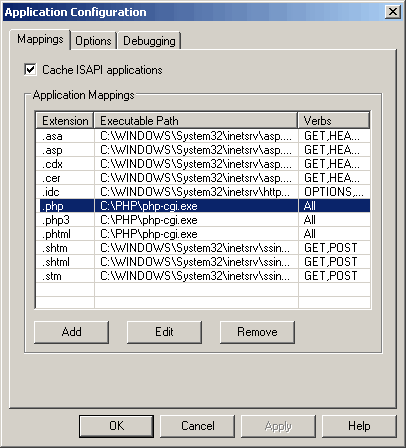Select the .idc mapping row
406x448 pixels.
pos(203,192)
